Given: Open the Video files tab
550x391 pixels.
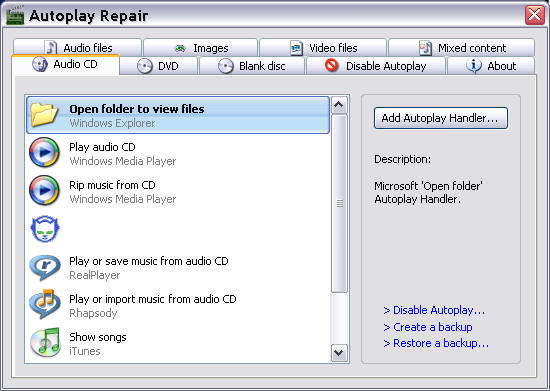Looking at the screenshot, I should point(323,47).
